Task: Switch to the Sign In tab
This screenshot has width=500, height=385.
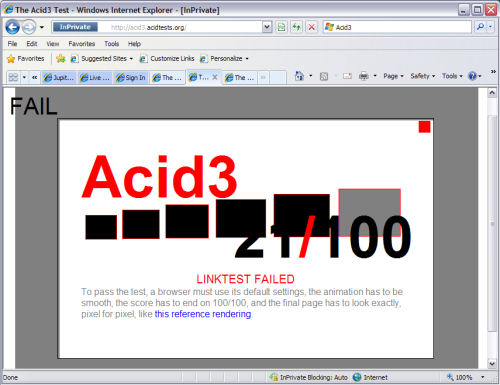Action: pos(131,78)
